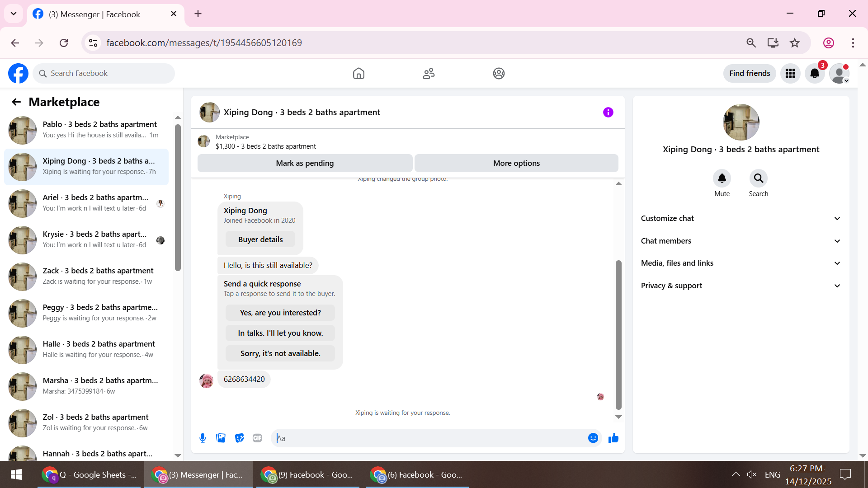868x488 pixels.
Task: Send 'Yes, are you interested?' quick response
Action: 280,313
